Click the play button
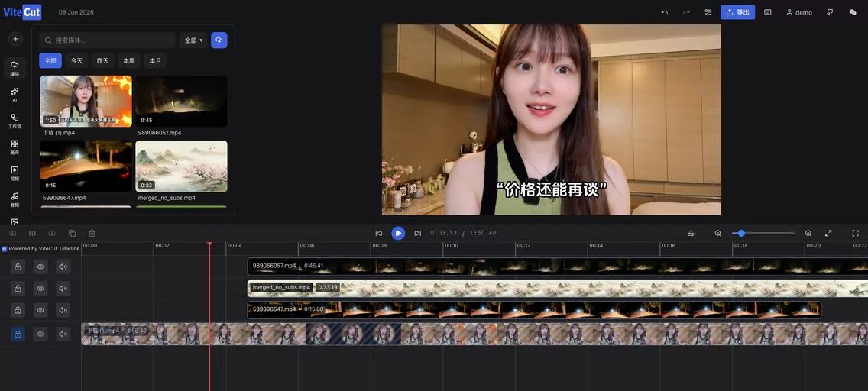This screenshot has height=391, width=868. click(x=398, y=234)
